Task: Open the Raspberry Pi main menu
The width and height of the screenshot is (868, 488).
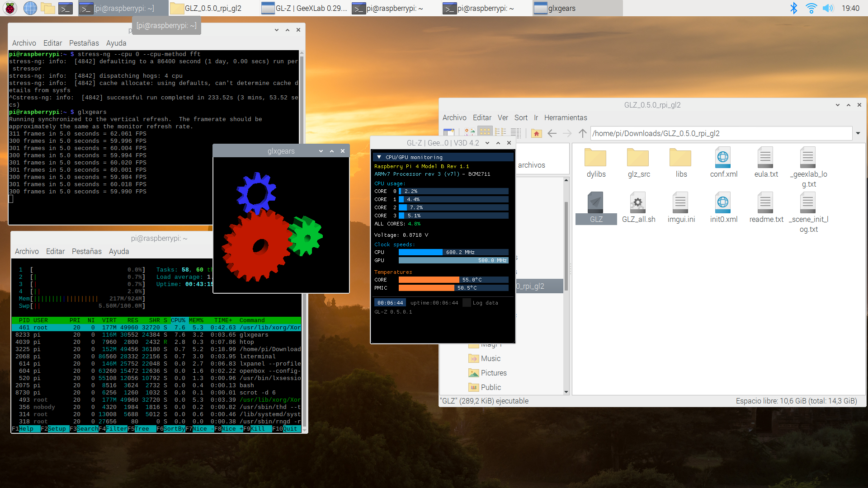Action: (10, 8)
